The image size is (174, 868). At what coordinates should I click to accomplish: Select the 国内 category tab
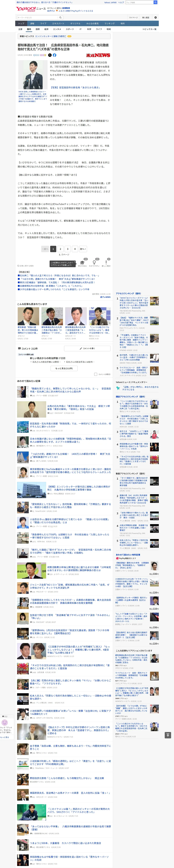tap(29, 29)
